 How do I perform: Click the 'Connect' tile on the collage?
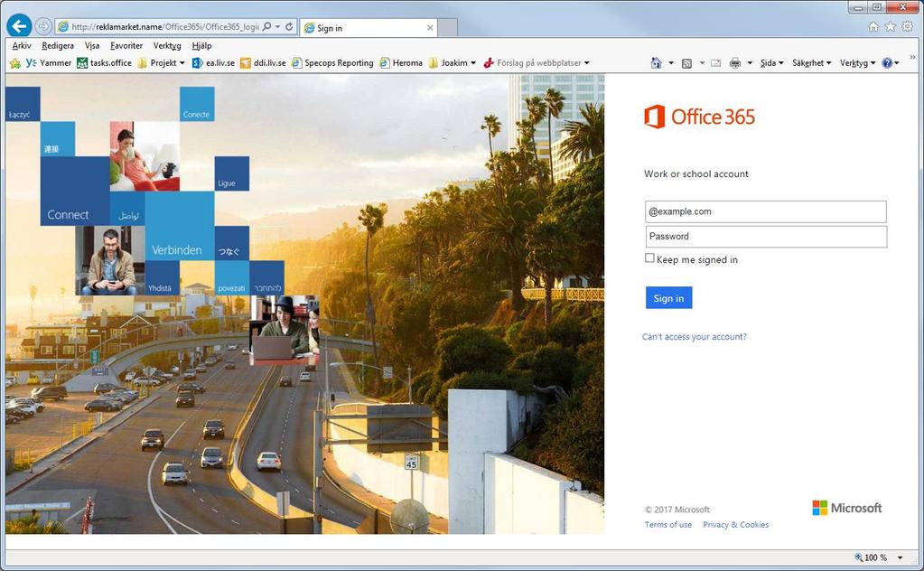click(x=75, y=191)
